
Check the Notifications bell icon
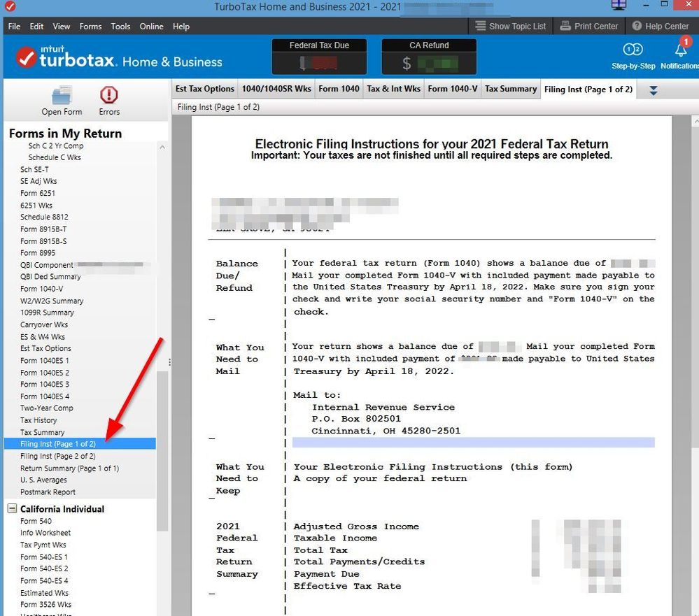tap(682, 48)
